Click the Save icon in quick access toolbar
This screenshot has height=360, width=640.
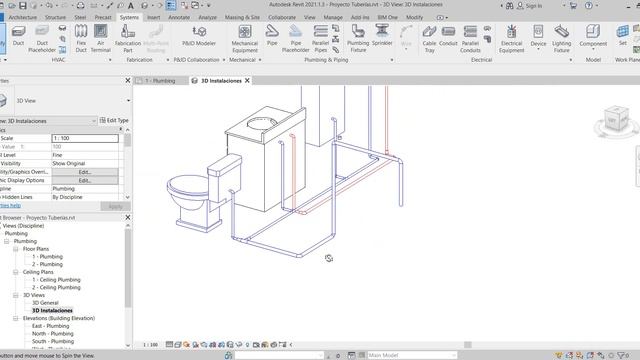pos(22,6)
